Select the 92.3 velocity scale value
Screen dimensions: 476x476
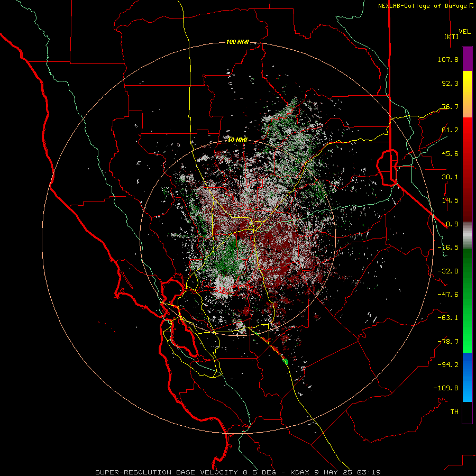[x=450, y=83]
